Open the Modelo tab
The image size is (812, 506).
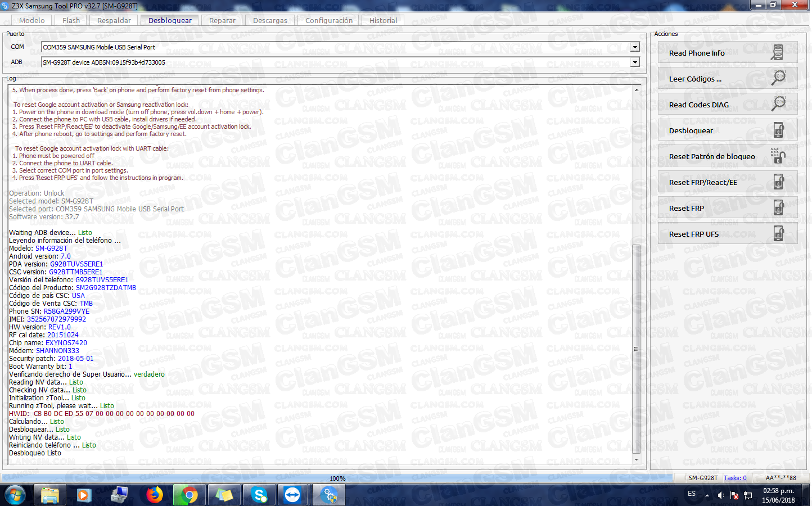pos(32,20)
